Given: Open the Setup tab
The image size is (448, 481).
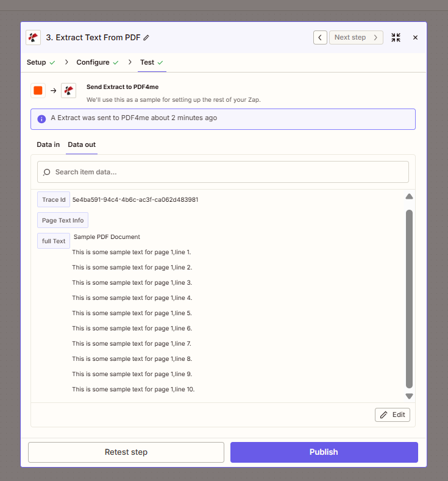Looking at the screenshot, I should tap(37, 62).
